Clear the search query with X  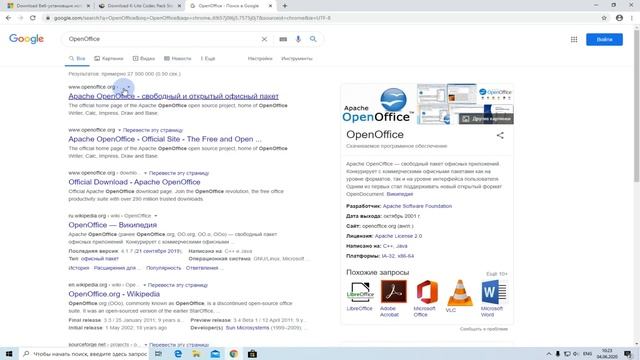[x=264, y=39]
